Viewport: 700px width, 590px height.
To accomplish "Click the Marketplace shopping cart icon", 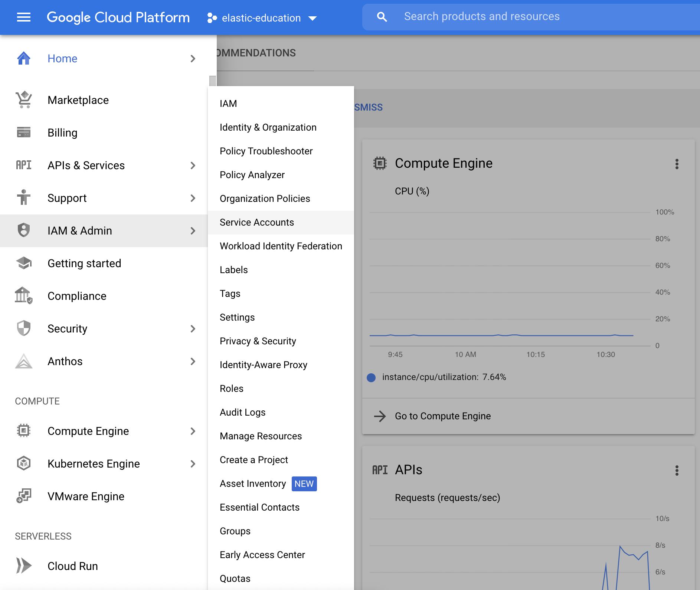I will coord(24,100).
